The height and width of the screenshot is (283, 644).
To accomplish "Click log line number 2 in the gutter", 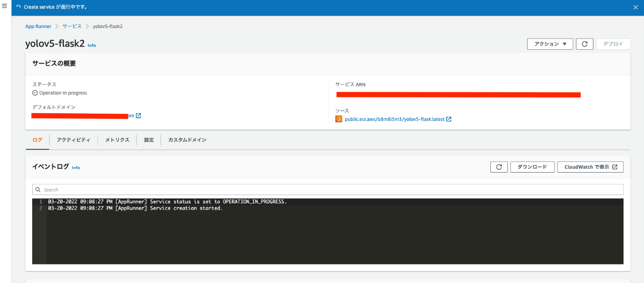I will 40,208.
